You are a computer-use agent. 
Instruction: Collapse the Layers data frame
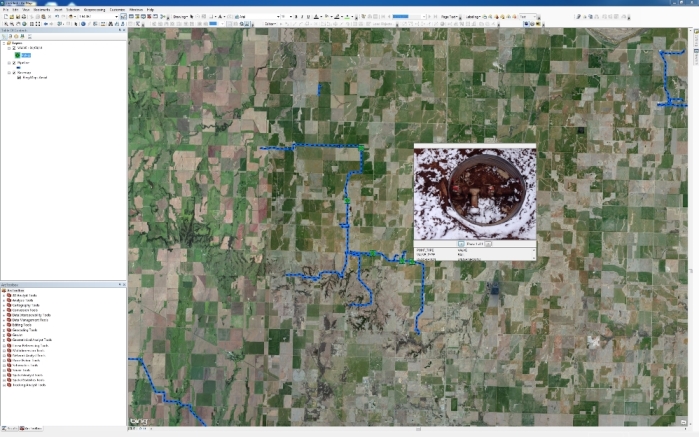(x=4, y=43)
